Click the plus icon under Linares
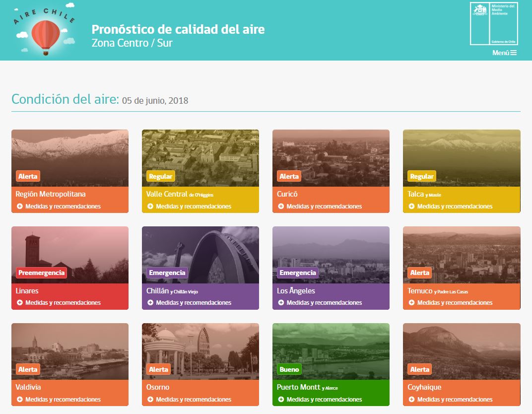 pyautogui.click(x=20, y=303)
